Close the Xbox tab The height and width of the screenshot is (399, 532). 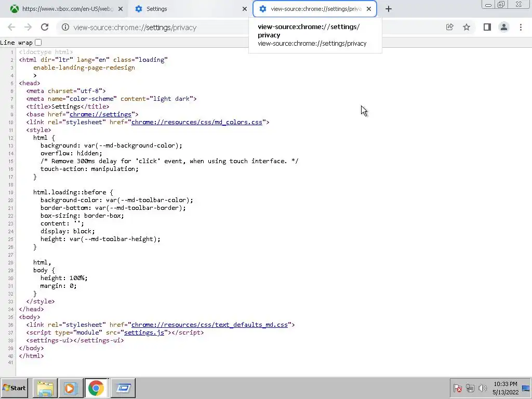click(x=121, y=9)
